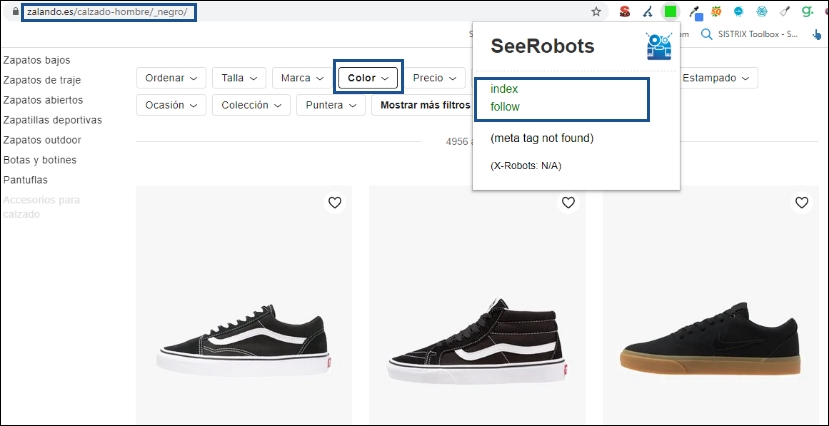Open the blue spider-web extension icon

tap(762, 12)
